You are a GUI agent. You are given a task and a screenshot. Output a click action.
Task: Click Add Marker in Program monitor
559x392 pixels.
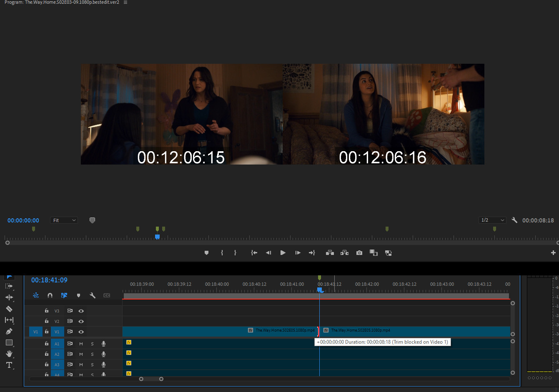tap(206, 253)
